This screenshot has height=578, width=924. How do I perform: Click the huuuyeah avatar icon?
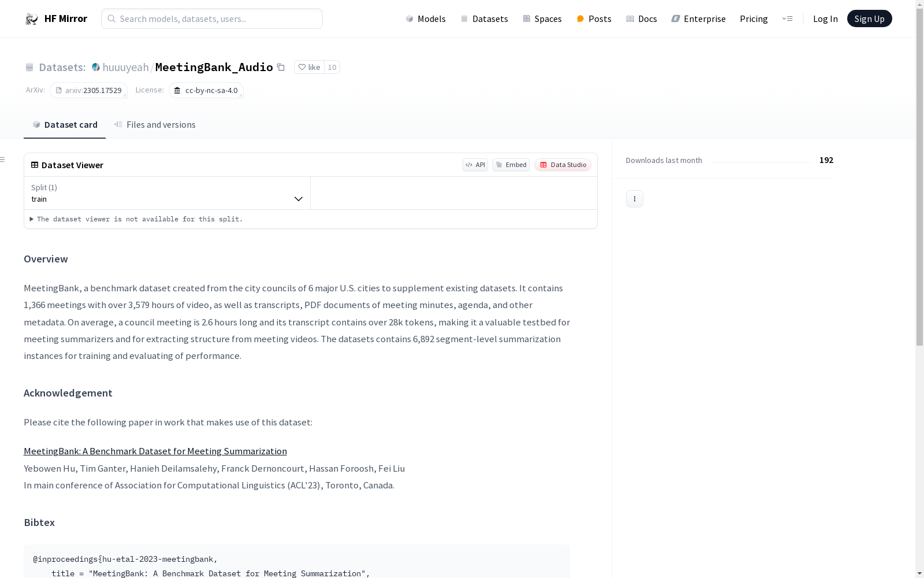(96, 67)
